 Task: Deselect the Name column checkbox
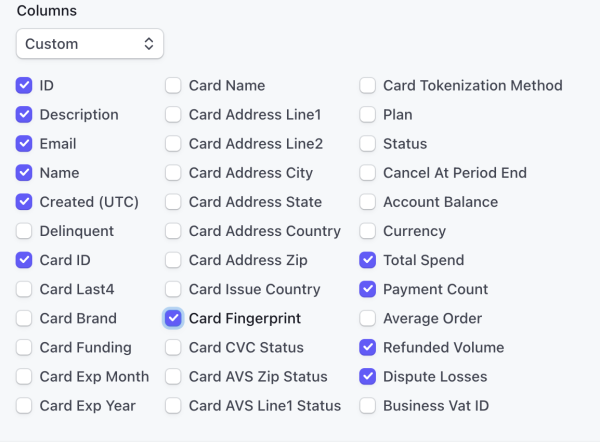[x=24, y=173]
